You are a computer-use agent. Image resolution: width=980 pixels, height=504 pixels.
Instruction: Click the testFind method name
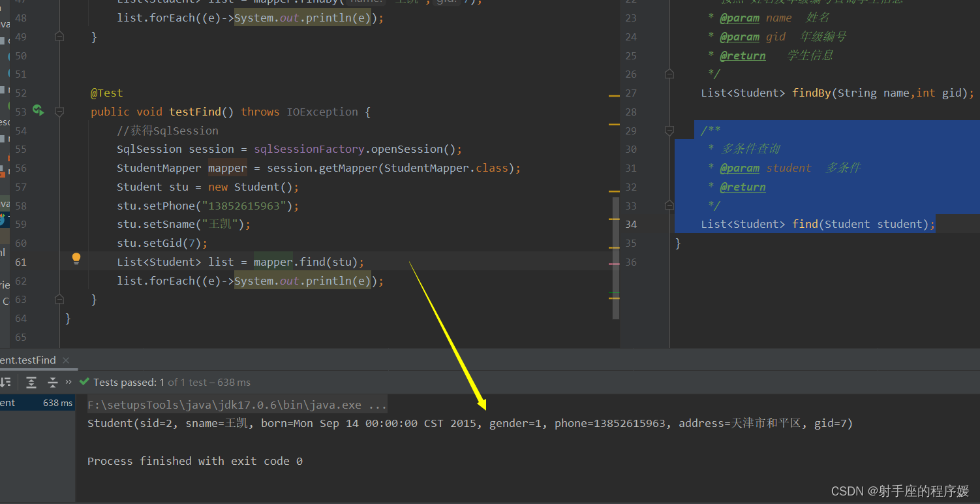[x=195, y=112]
